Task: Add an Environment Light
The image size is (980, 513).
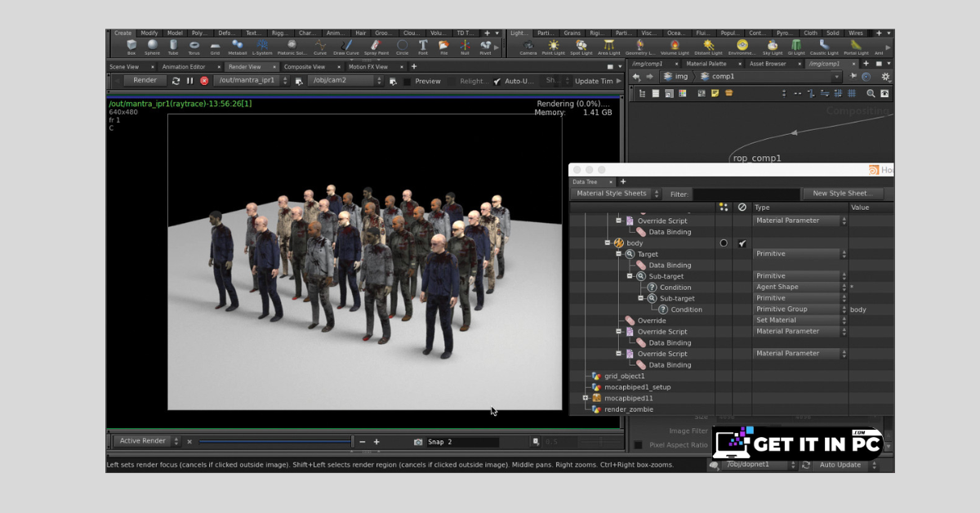Action: point(742,47)
